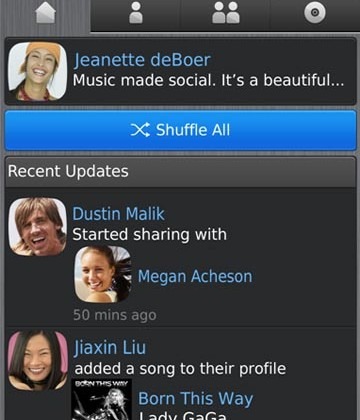Open Jiaxin Liu's profile link
Screen dimensions: 360x420
pyautogui.click(x=110, y=348)
